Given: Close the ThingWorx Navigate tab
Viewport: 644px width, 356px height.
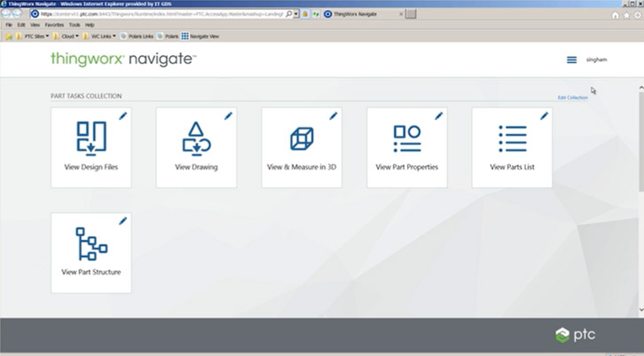Looking at the screenshot, I should (x=401, y=14).
